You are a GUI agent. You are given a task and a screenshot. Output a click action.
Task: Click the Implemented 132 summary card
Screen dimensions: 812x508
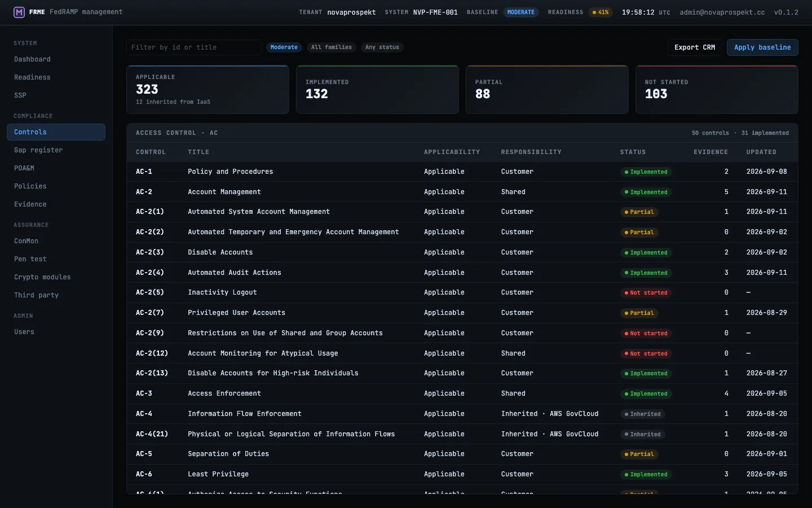[378, 90]
